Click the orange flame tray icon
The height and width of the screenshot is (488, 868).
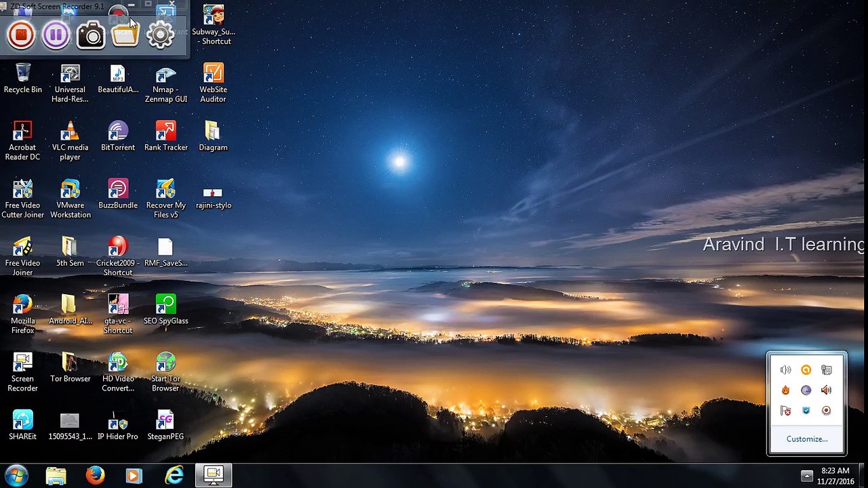coord(785,390)
